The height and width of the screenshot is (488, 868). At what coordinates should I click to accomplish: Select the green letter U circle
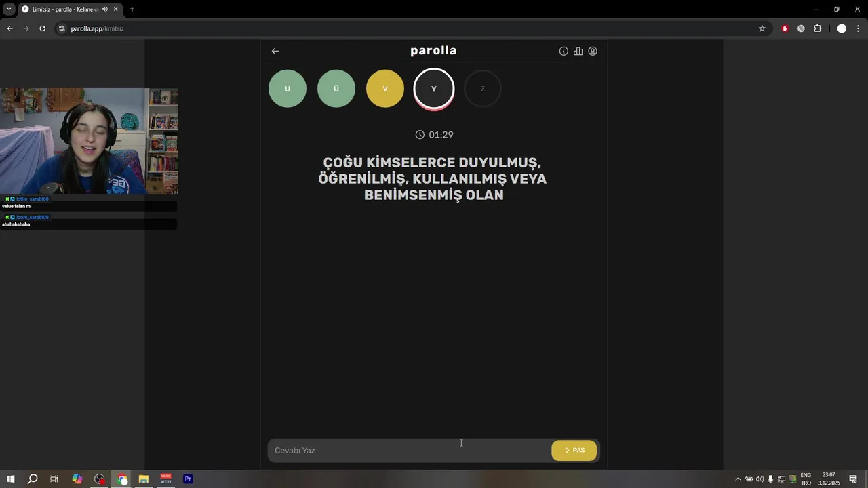[x=288, y=89]
